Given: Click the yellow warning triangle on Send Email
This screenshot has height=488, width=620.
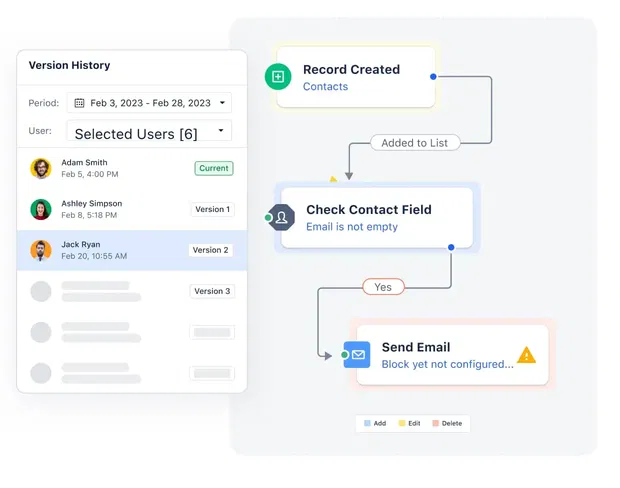Looking at the screenshot, I should click(526, 355).
